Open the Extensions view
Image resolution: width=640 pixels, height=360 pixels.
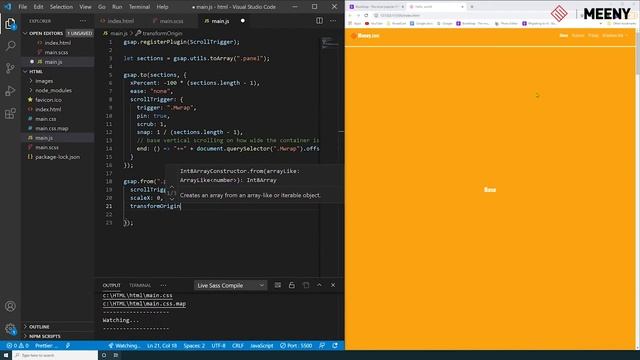[10, 113]
